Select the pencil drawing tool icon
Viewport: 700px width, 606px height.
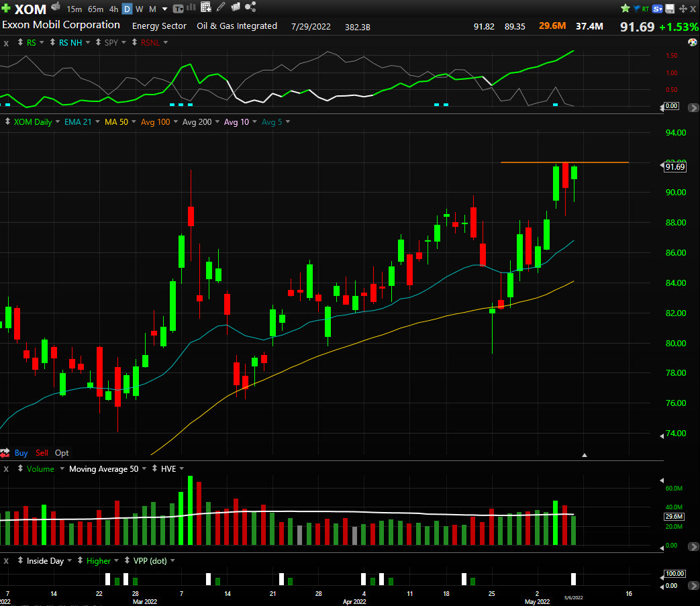[x=221, y=7]
